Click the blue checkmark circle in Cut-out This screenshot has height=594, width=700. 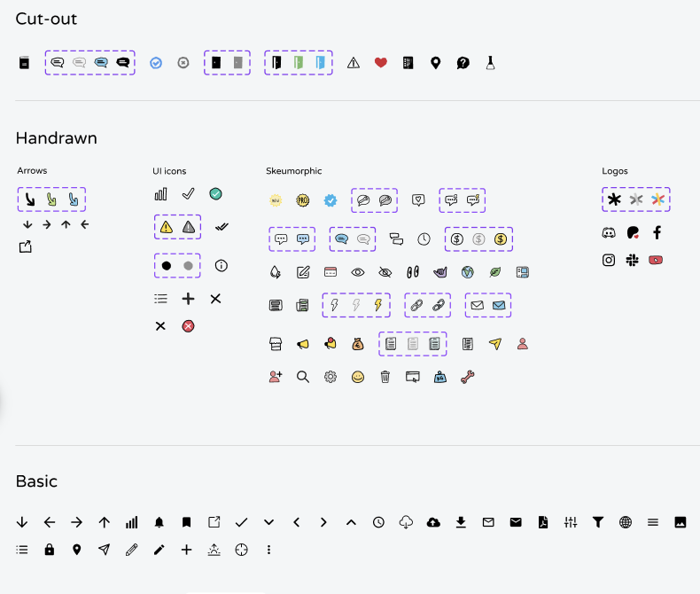pos(156,63)
